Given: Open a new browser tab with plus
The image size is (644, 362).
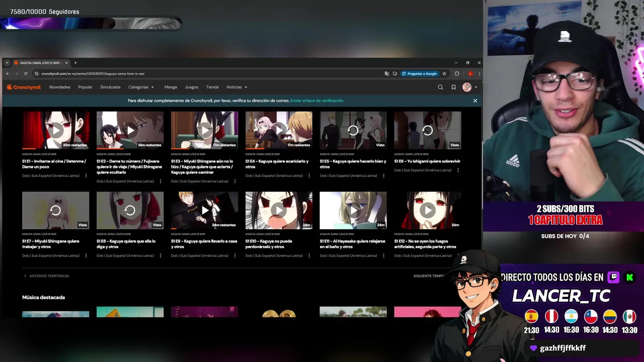Looking at the screenshot, I should pos(75,63).
